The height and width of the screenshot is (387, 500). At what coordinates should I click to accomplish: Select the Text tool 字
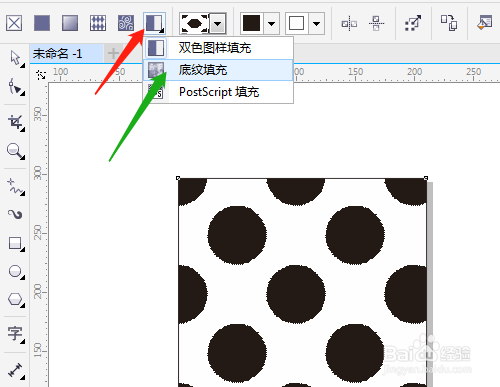(15, 334)
